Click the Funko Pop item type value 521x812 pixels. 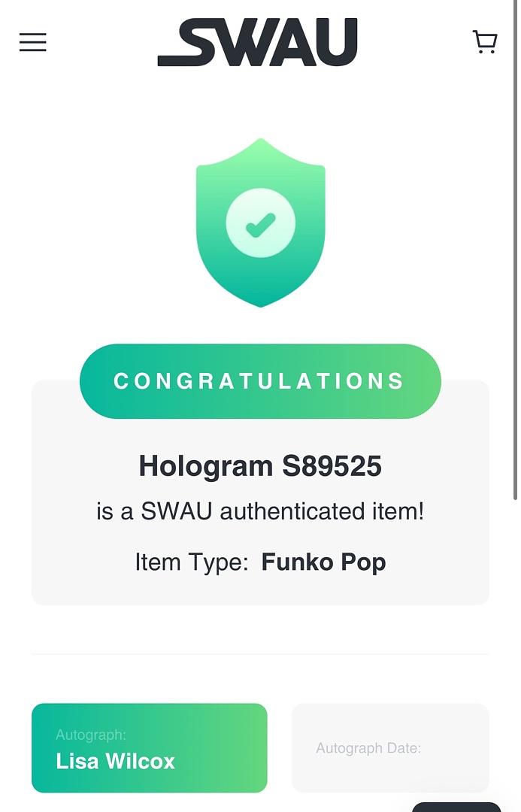[x=323, y=562]
